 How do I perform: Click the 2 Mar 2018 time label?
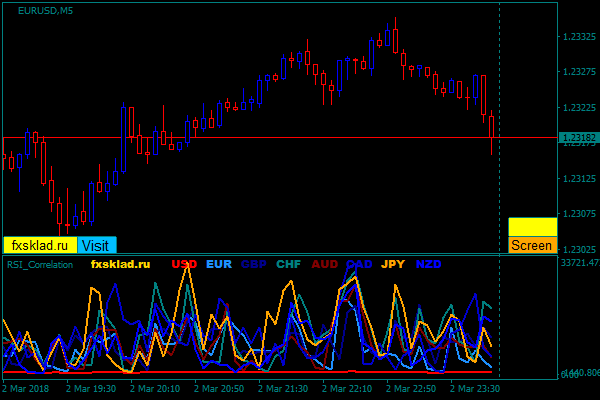pos(26,389)
